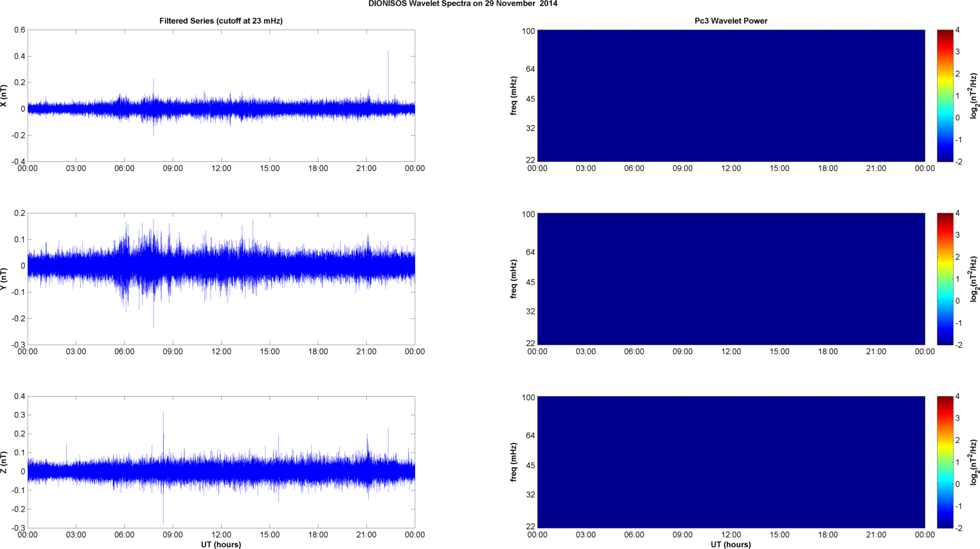980x549 pixels.
Task: Click the bottom Pc3 wavelet spectrum image
Action: (x=731, y=462)
